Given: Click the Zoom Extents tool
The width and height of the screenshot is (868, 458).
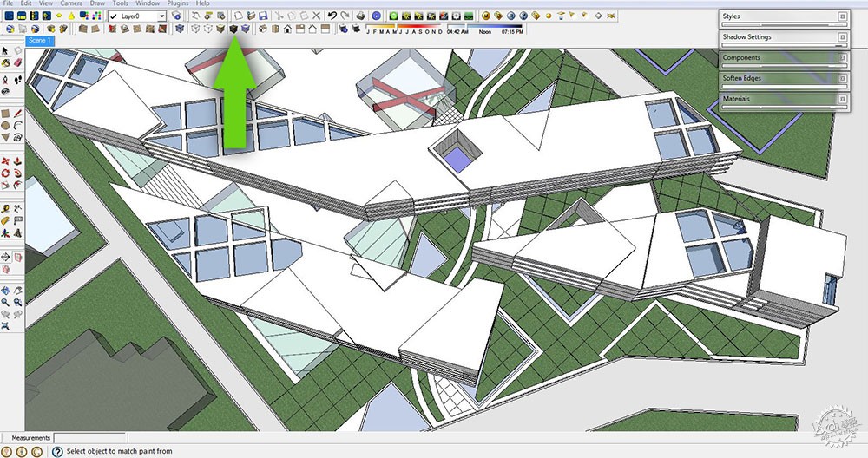Looking at the screenshot, I should [5, 326].
